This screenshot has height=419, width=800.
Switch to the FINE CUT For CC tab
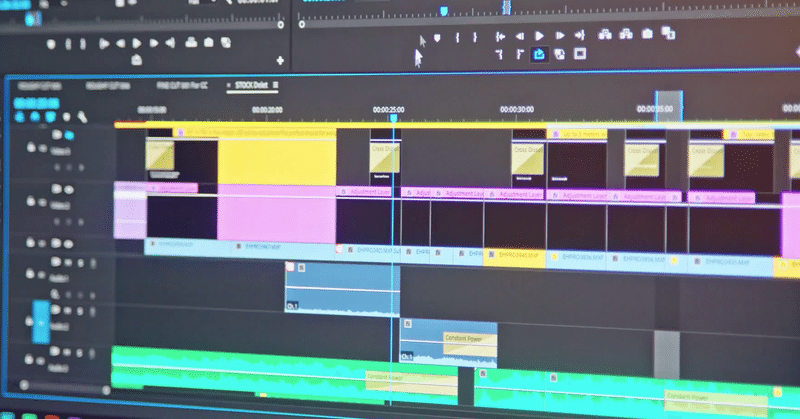point(182,86)
